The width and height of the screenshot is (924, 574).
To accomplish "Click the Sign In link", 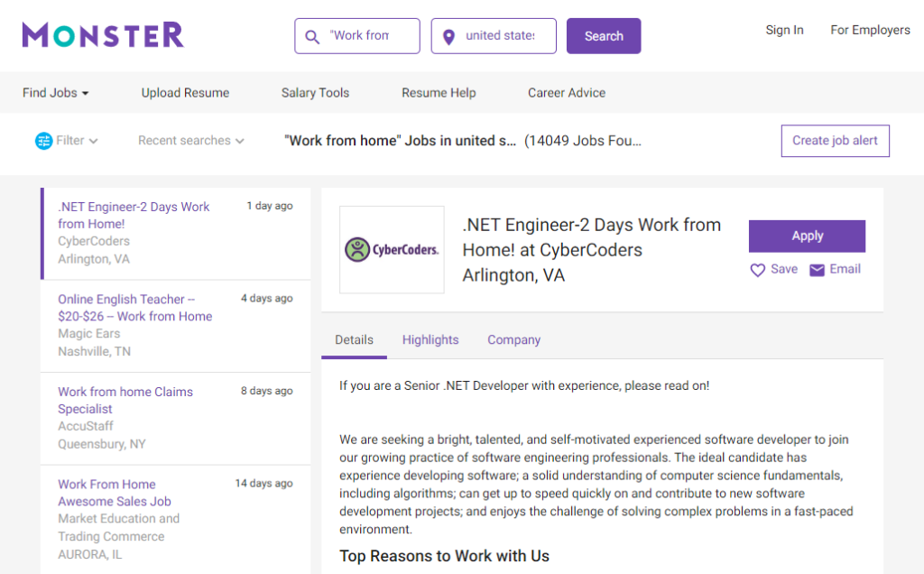I will coord(784,30).
